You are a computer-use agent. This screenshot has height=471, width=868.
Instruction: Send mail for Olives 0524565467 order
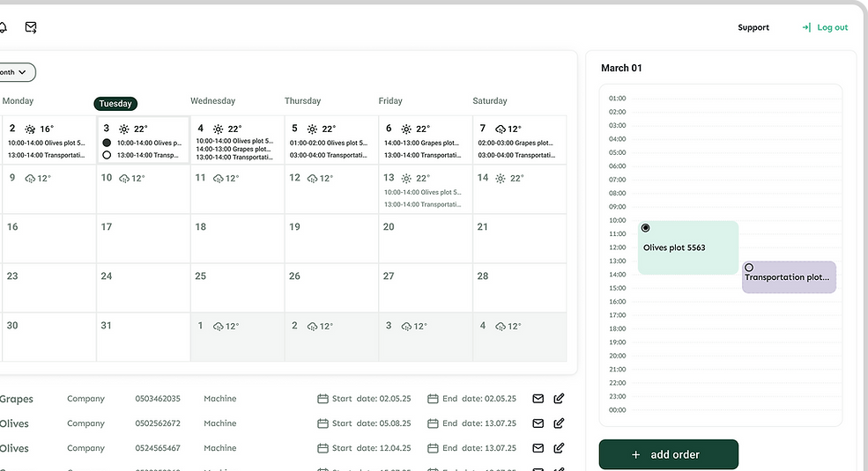coord(538,448)
